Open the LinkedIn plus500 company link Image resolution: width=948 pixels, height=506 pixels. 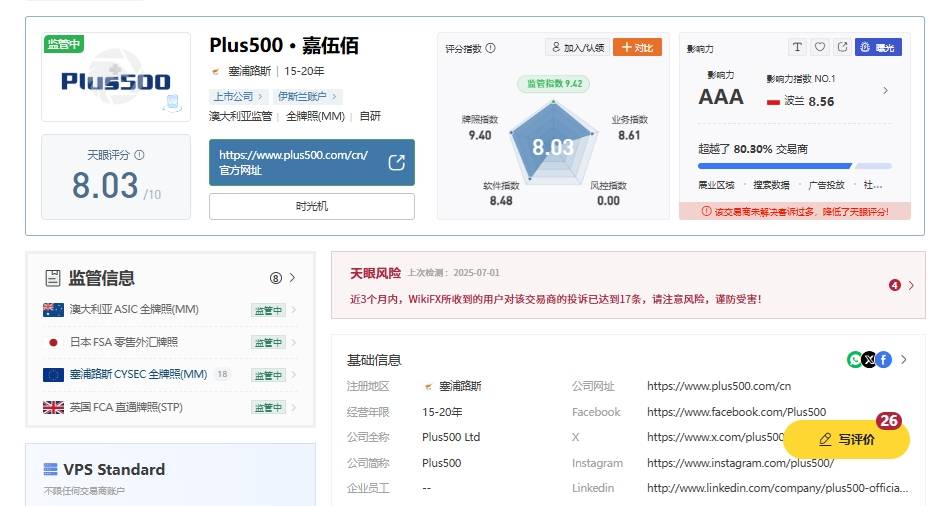[x=778, y=488]
